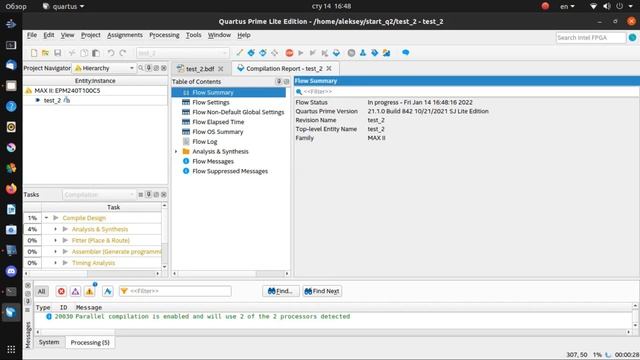Open the Assignments menu
Screen dimensions: 640x360
tap(125, 35)
